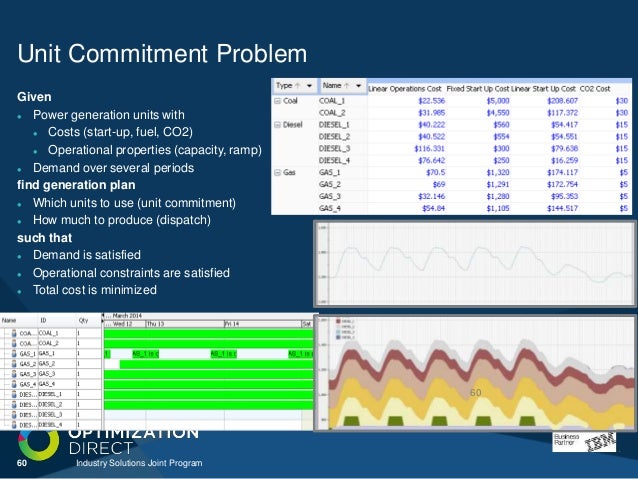
Task: Click the Unit Commitment Problem title
Action: click(162, 53)
